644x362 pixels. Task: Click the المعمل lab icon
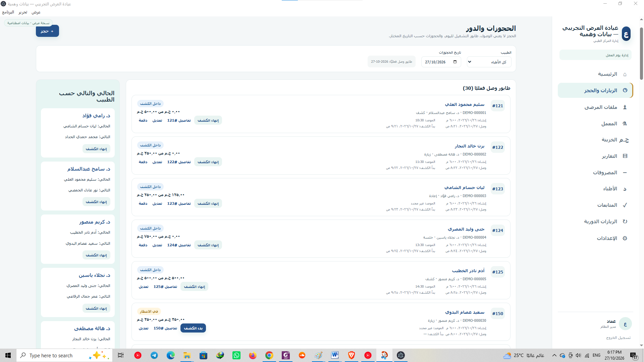pyautogui.click(x=625, y=124)
